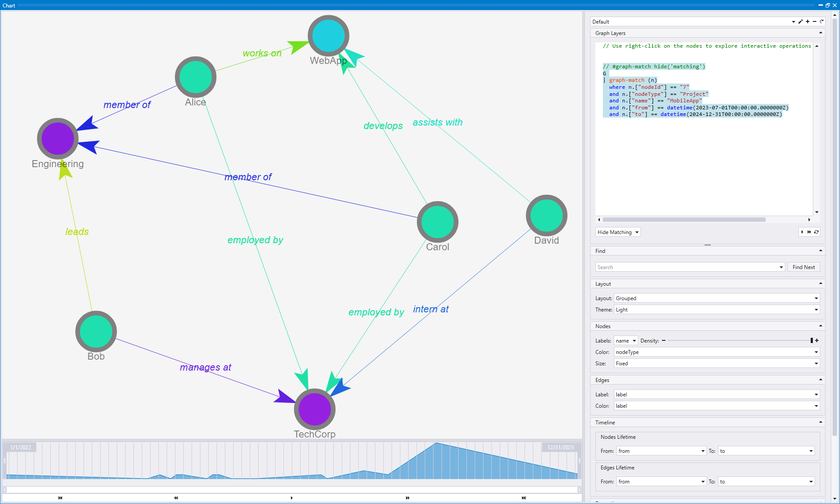840x504 pixels.
Task: Adjust the node Density slider
Action: (739, 340)
